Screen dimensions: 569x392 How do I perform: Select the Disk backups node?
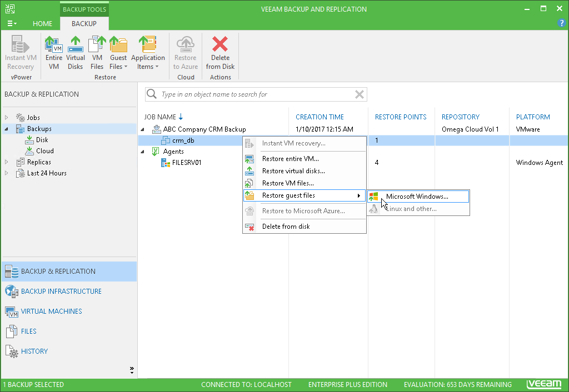point(42,140)
